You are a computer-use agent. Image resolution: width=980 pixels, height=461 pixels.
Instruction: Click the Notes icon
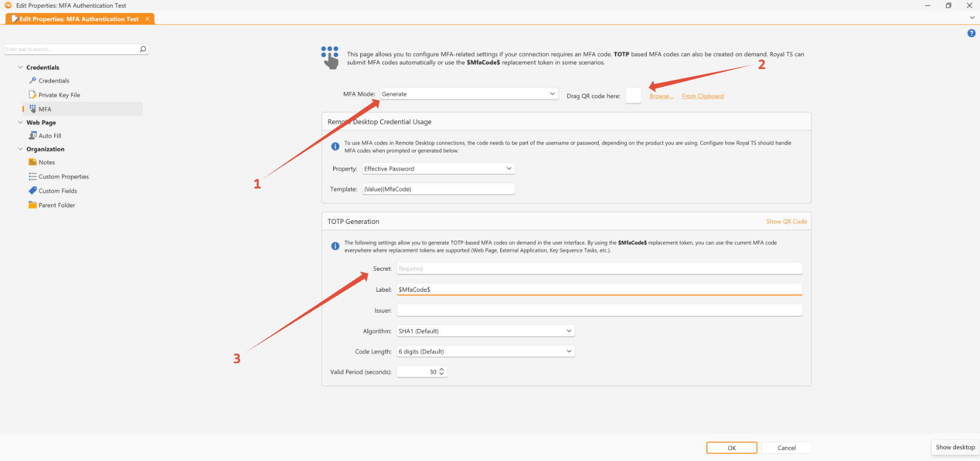(x=33, y=162)
